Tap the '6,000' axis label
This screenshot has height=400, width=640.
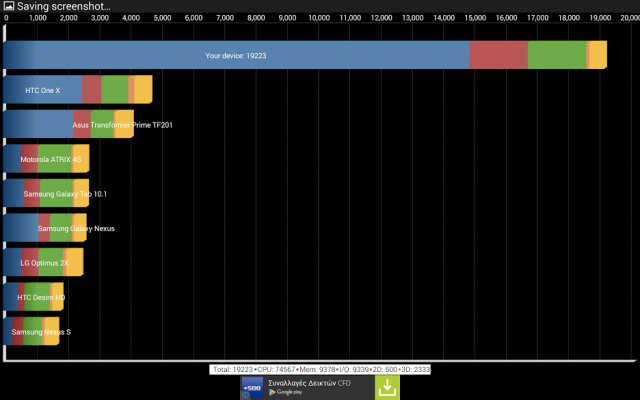pyautogui.click(x=193, y=18)
